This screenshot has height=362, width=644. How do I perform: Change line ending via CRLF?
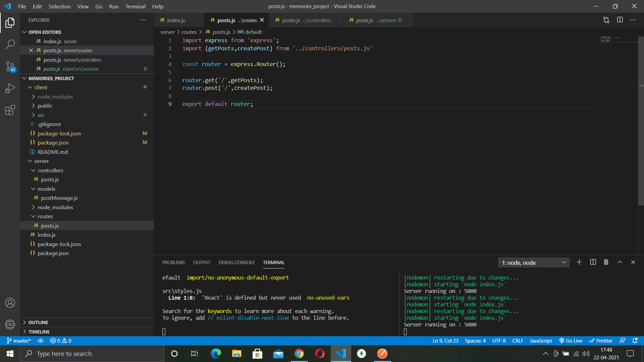[518, 341]
